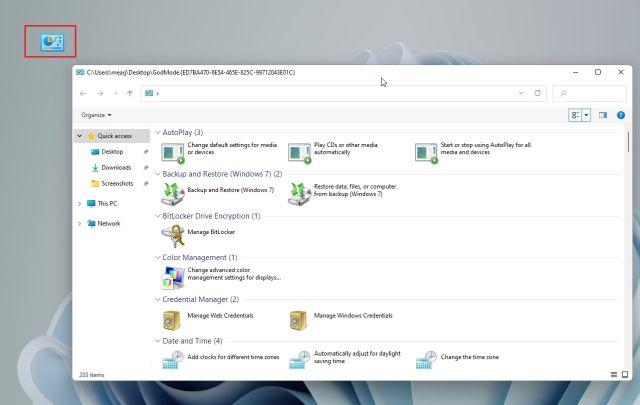The height and width of the screenshot is (405, 640).
Task: Open Screenshots folder in navigation pane
Action: coord(117,183)
